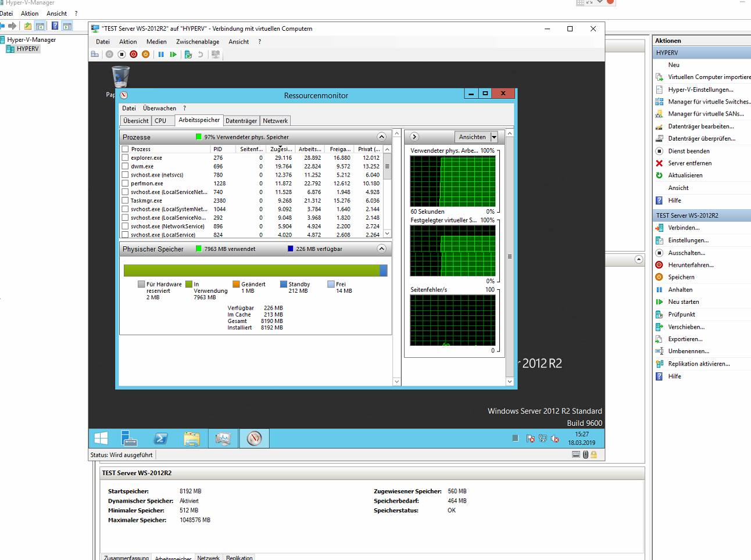Open the Windows Start button in VM taskbar

[101, 439]
